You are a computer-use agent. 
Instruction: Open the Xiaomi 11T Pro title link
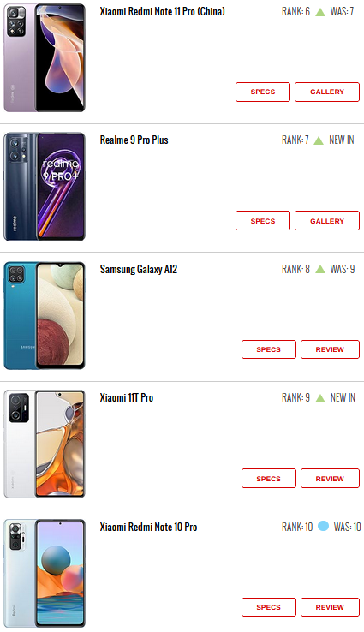(127, 398)
